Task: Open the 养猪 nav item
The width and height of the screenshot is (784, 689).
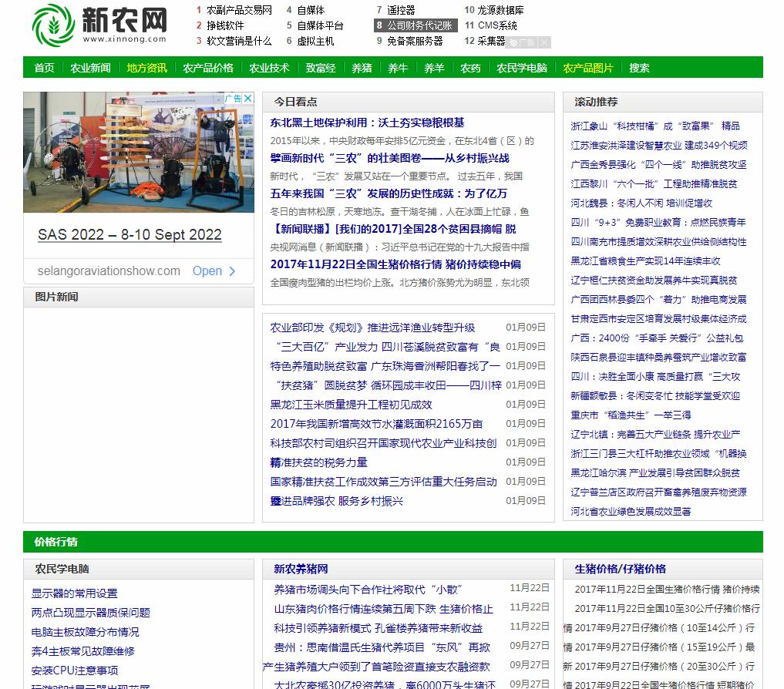Action: pos(362,68)
